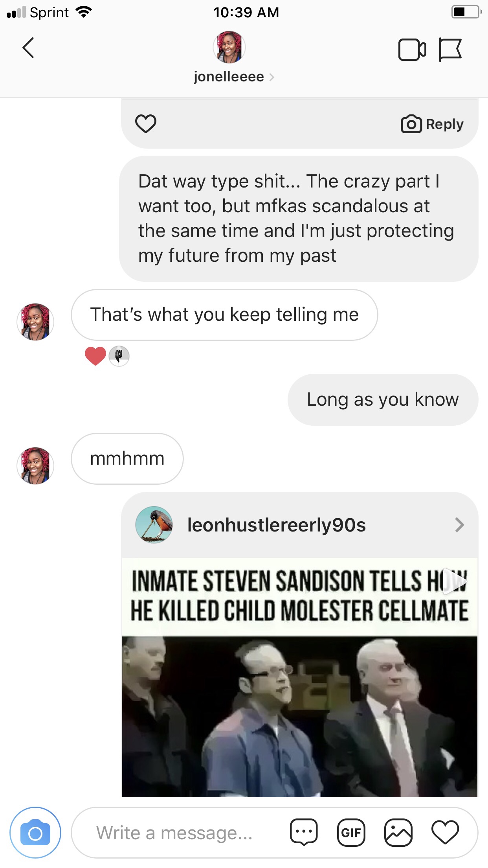
Task: Play the shared inmate video
Action: click(x=300, y=677)
